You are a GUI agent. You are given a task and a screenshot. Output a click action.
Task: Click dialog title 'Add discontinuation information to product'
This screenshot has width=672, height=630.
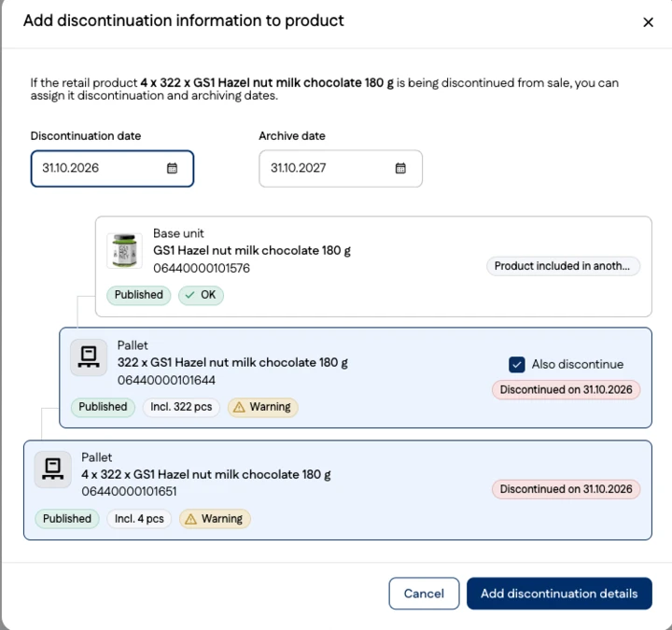point(184,21)
